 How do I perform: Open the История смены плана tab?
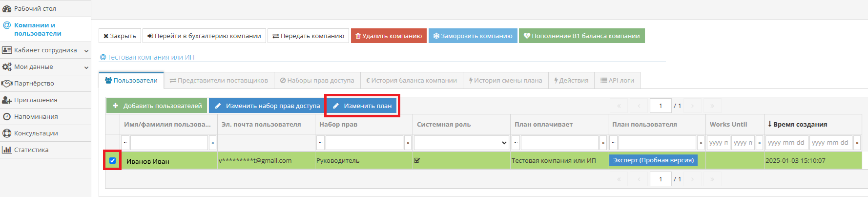pyautogui.click(x=505, y=81)
